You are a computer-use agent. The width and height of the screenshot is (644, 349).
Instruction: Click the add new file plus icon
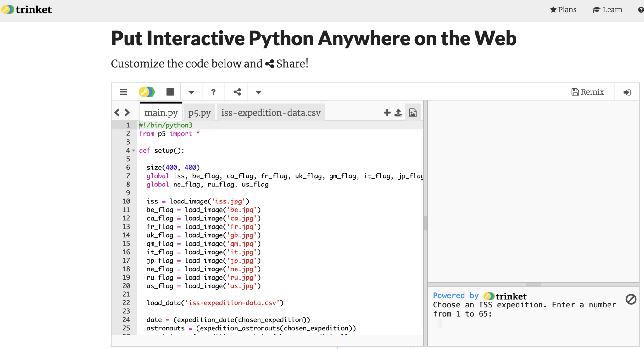click(x=387, y=113)
